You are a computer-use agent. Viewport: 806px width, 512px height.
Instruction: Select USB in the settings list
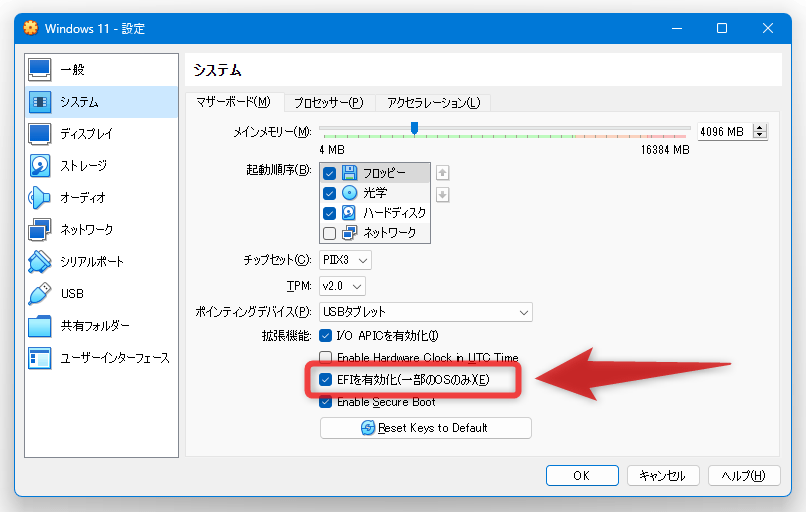(x=101, y=294)
